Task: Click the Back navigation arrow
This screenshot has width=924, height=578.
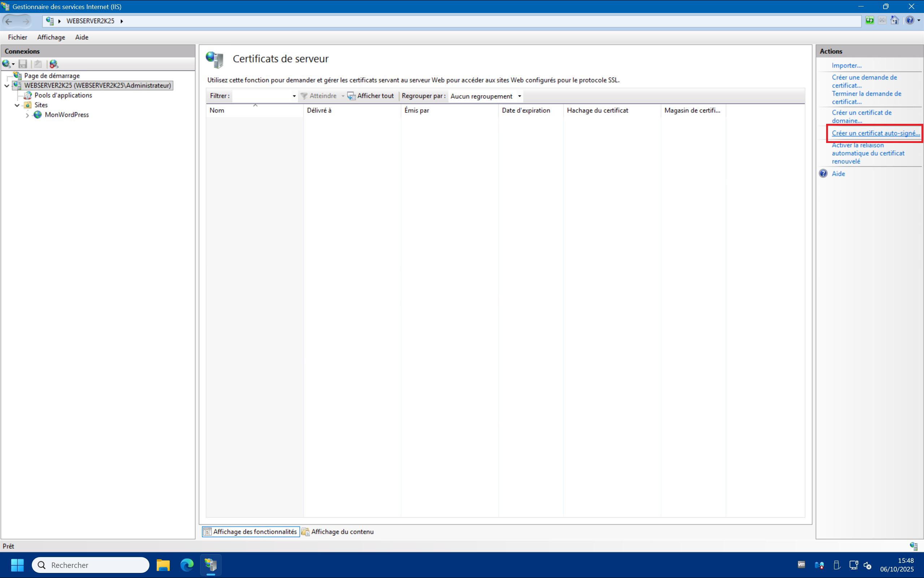Action: tap(9, 21)
